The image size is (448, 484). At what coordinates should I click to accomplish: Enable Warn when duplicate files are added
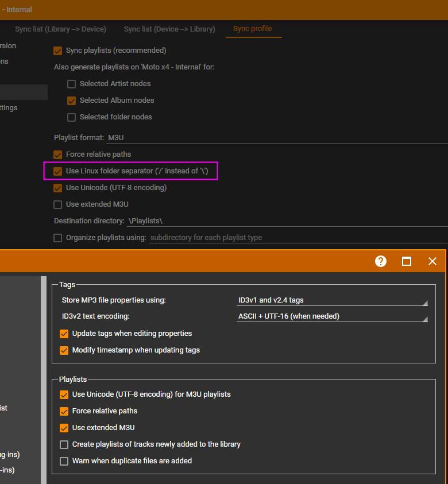click(64, 461)
